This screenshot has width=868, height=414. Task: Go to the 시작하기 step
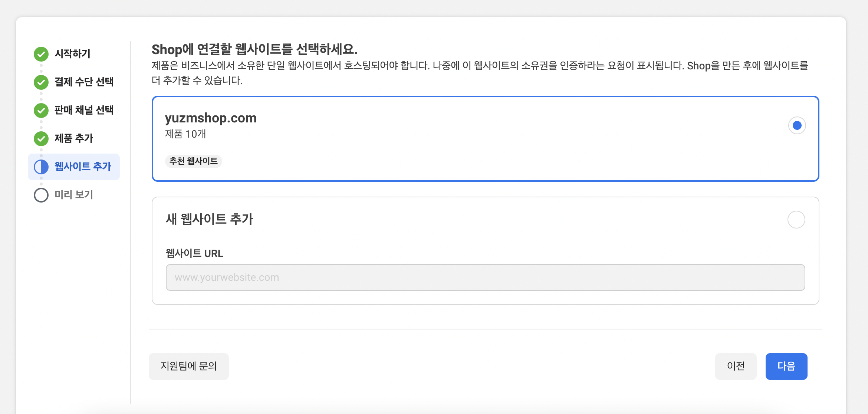(73, 54)
